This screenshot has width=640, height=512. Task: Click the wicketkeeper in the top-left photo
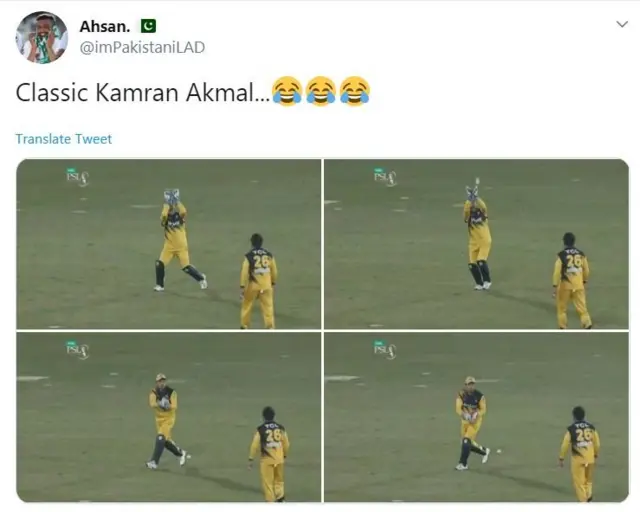pos(178,240)
